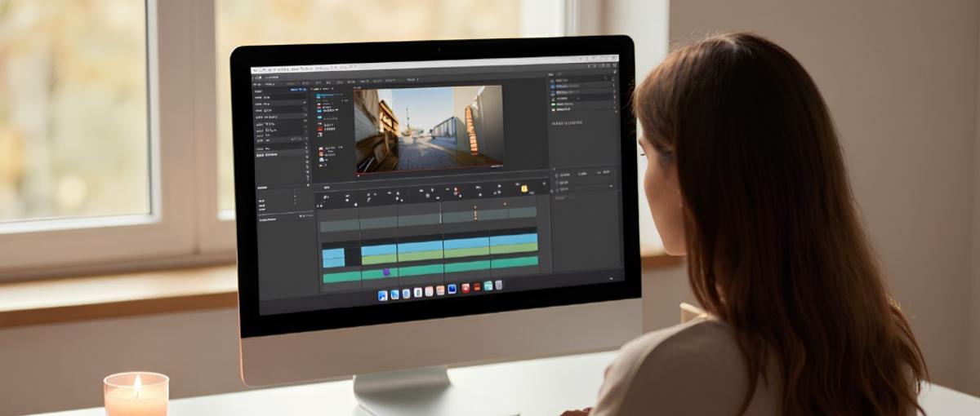Select the rightmost blue clip in the timeline

click(x=513, y=239)
